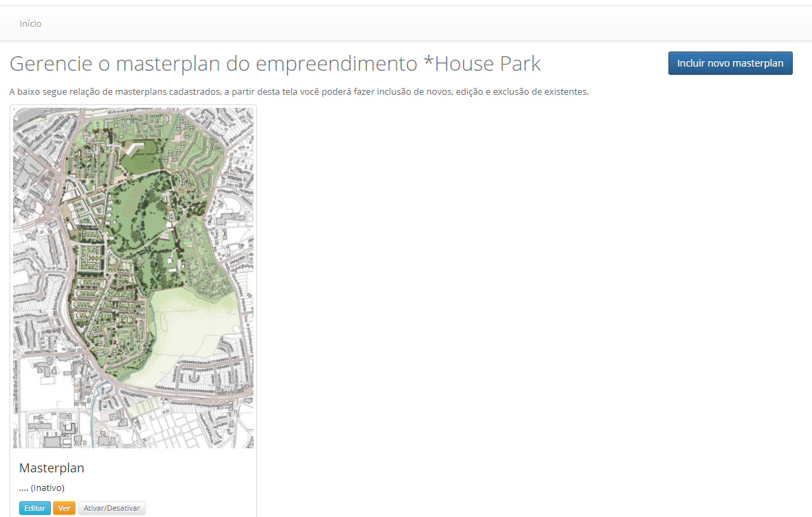Click the page heading about gerenciar masterplan
Viewport: 812px width, 517px height.
coord(275,64)
